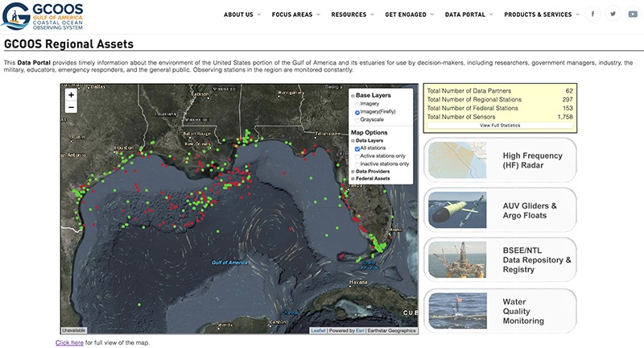Open the Data Portal dropdown menu
Viewport: 644px width, 348px height.
(469, 14)
